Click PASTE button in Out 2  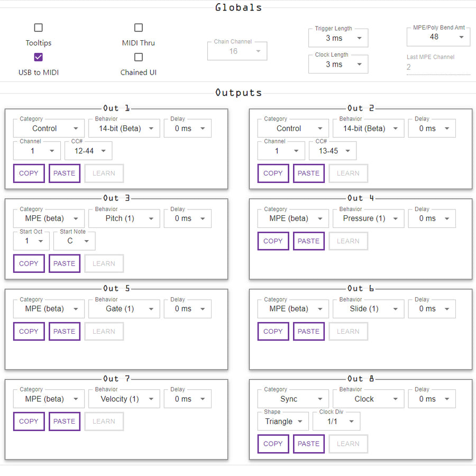pyautogui.click(x=308, y=173)
